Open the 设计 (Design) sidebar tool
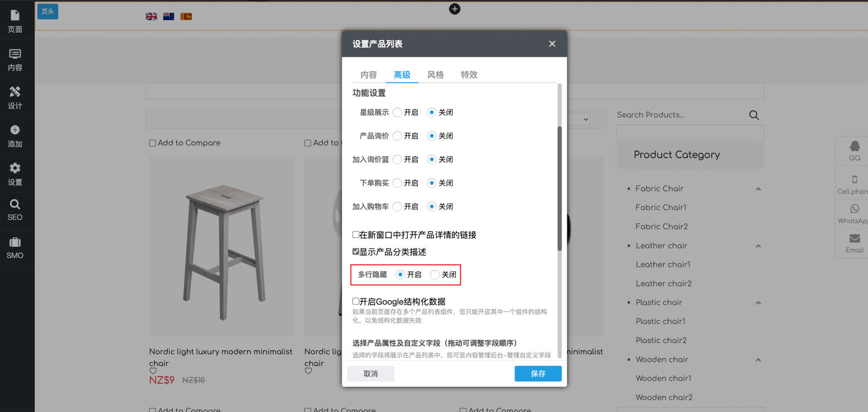The height and width of the screenshot is (412, 868). (x=15, y=97)
